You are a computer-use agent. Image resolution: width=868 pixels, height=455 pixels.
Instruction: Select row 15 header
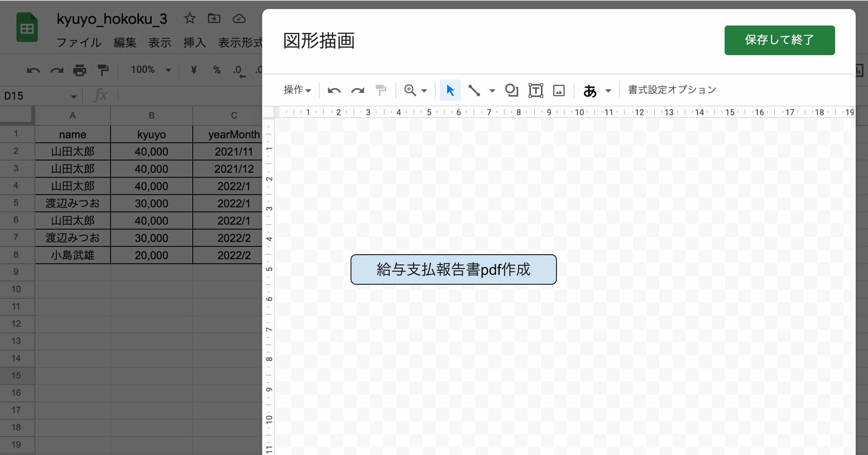pos(16,376)
